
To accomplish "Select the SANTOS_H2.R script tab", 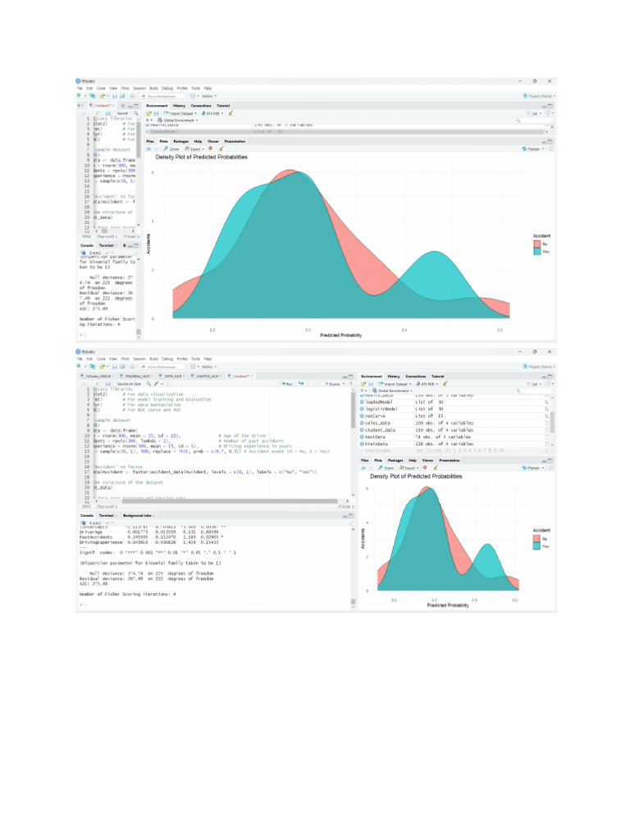I will [206, 376].
